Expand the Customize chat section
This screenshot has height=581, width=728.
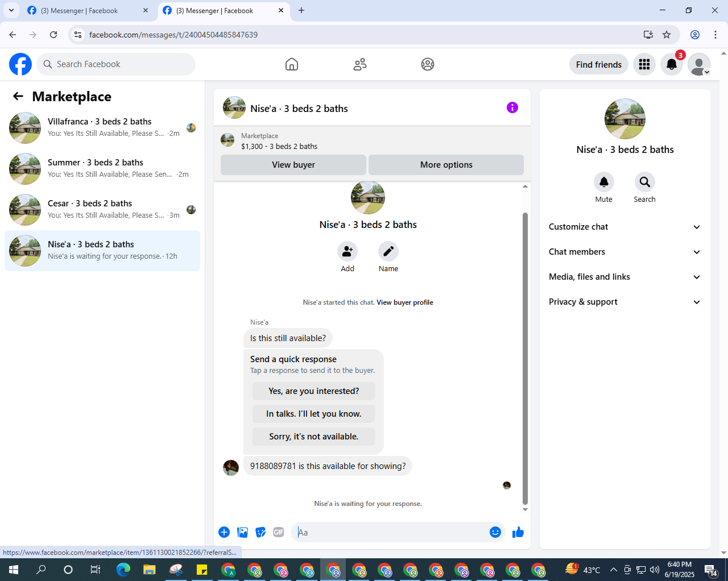[x=625, y=227]
